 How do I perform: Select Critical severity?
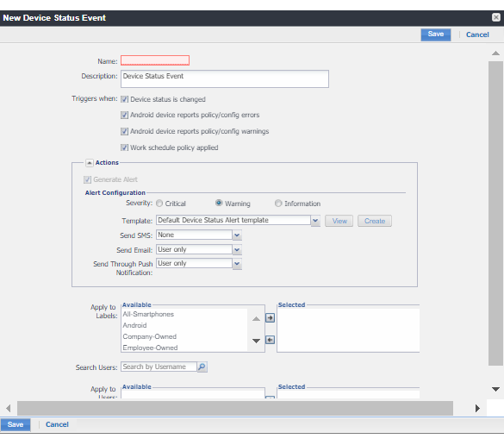pos(159,204)
